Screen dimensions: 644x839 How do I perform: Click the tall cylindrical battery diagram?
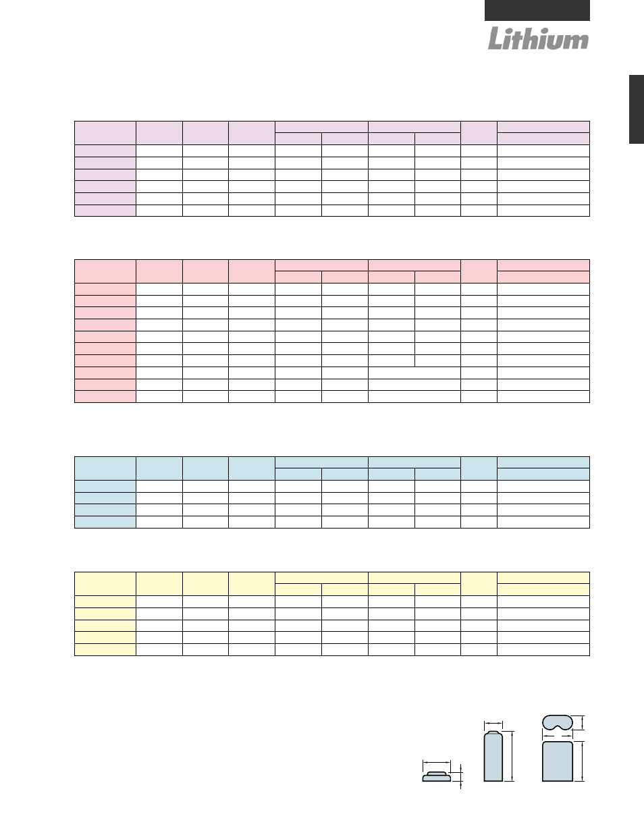(x=493, y=756)
